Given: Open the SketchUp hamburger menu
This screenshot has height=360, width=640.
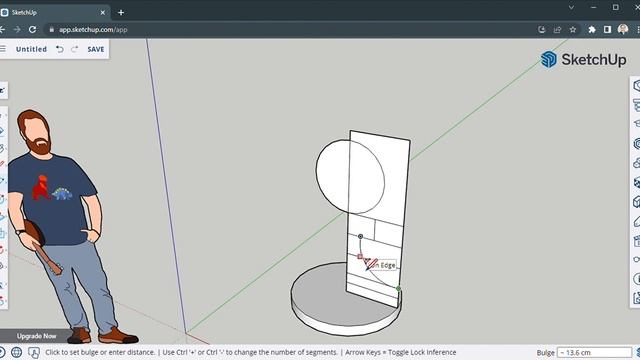Looking at the screenshot, I should [3, 49].
